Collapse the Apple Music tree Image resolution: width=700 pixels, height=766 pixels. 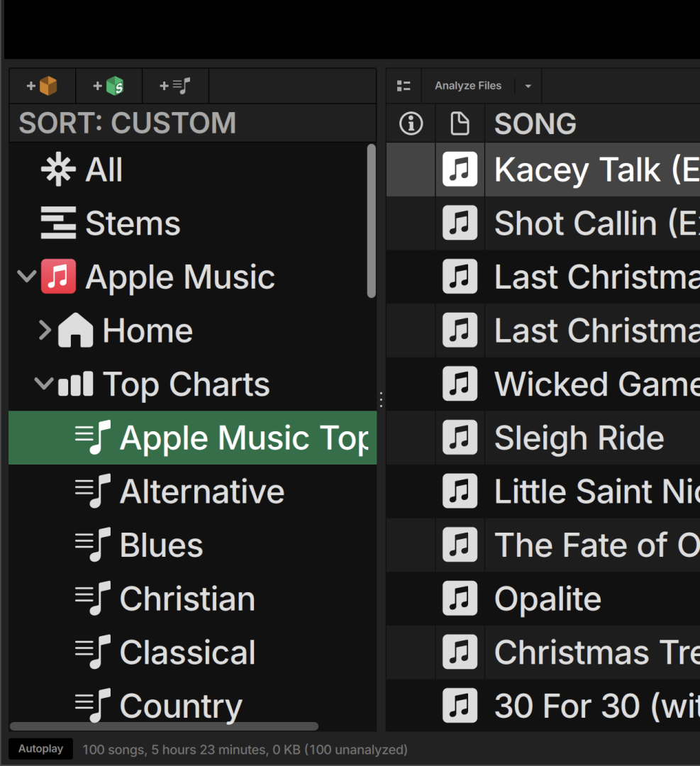pos(27,277)
